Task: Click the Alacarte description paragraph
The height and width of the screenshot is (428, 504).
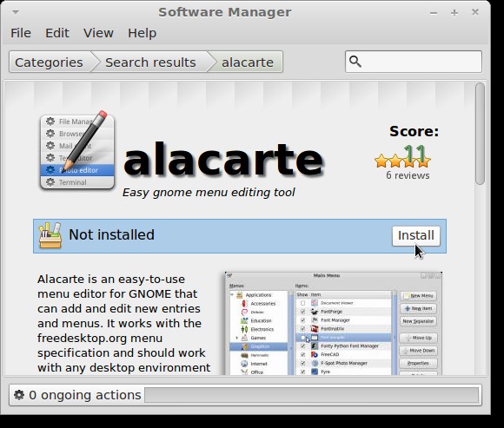Action: coord(123,323)
